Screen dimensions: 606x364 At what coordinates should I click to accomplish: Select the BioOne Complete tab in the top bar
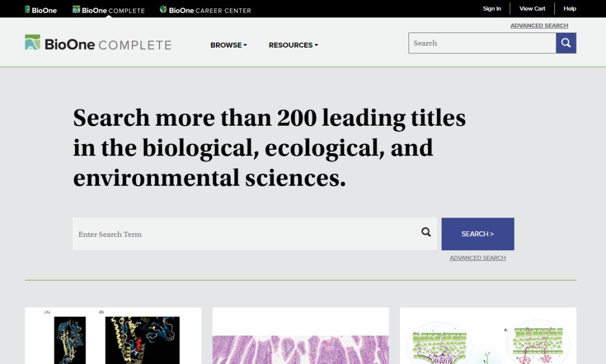(x=109, y=10)
